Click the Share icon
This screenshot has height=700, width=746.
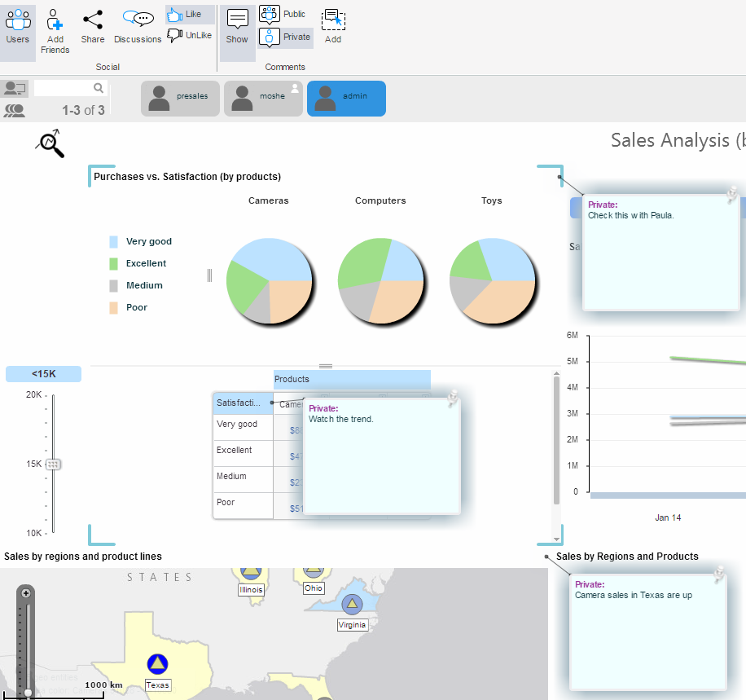(x=93, y=27)
